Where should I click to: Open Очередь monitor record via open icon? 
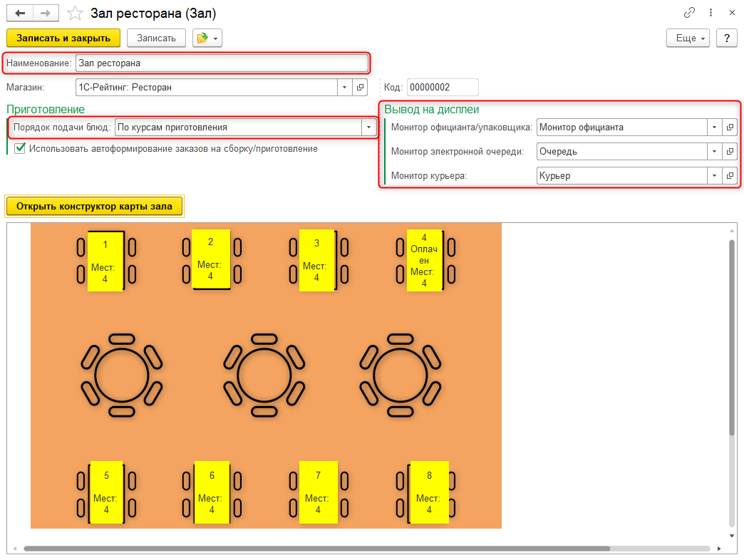(x=729, y=151)
